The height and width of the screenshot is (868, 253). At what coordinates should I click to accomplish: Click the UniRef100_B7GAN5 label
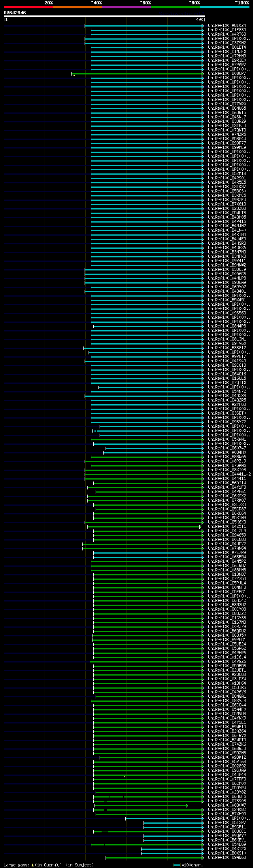click(227, 466)
